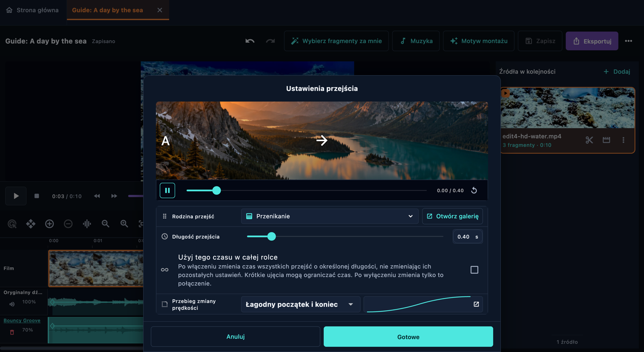Mute the Oryginalny dźwięk speaker icon
The width and height of the screenshot is (644, 352).
coord(12,304)
